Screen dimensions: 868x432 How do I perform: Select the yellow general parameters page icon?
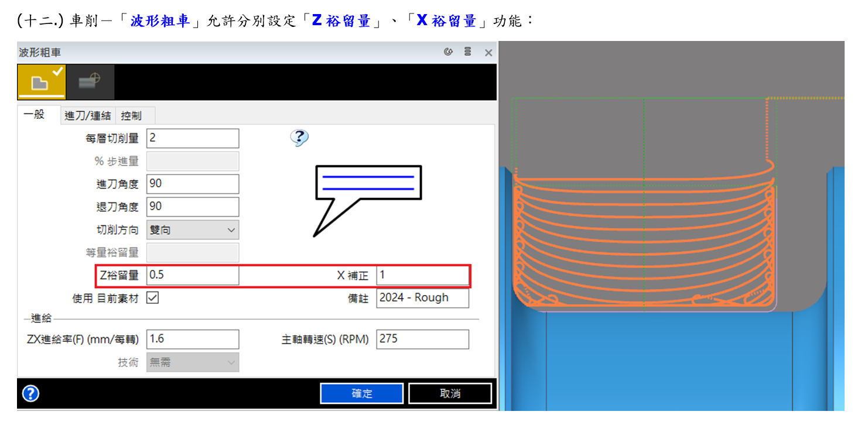click(x=41, y=82)
